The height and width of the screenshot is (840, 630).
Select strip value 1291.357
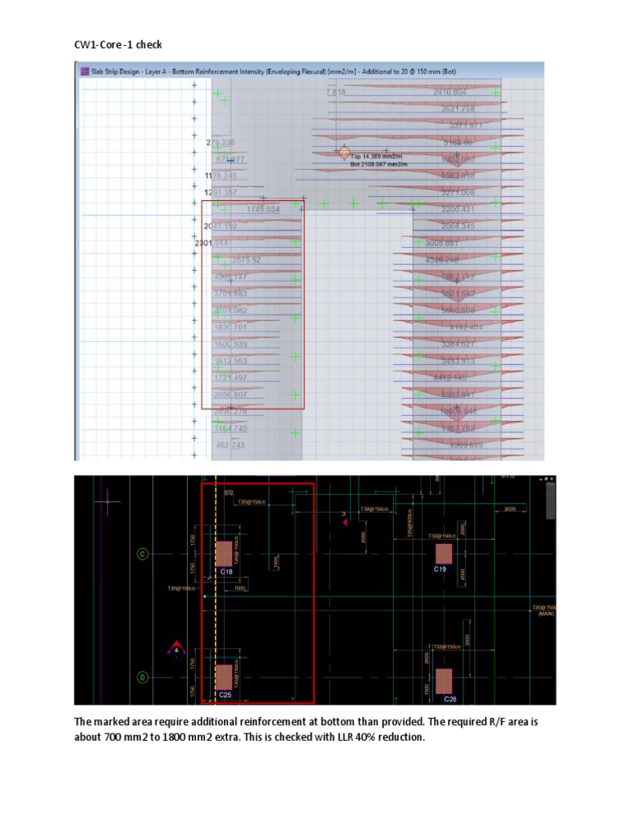[221, 192]
